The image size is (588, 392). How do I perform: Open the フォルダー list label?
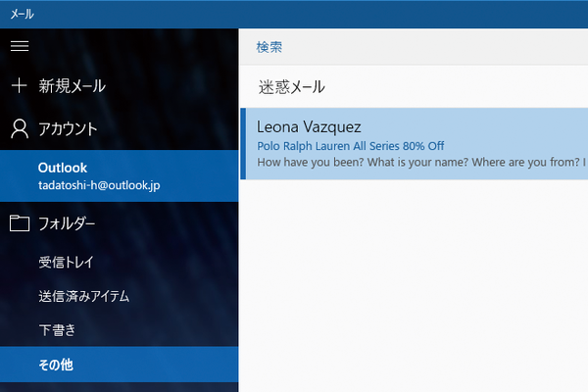67,223
